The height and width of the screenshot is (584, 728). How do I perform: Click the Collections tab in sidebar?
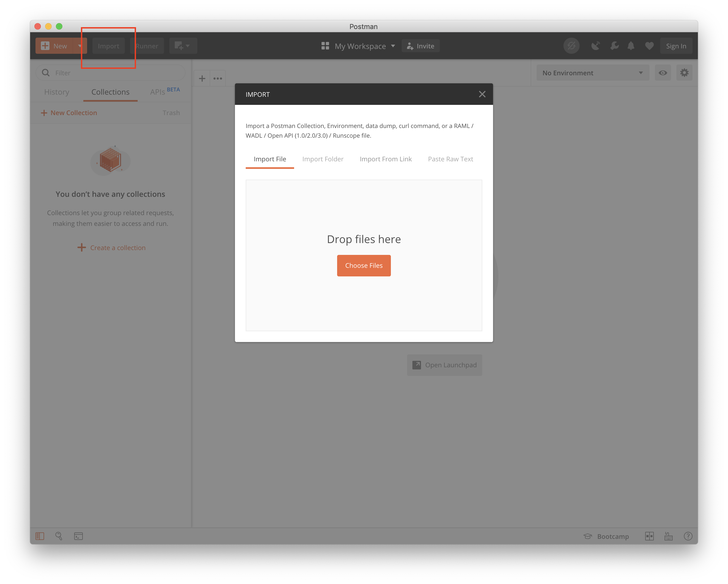(110, 91)
